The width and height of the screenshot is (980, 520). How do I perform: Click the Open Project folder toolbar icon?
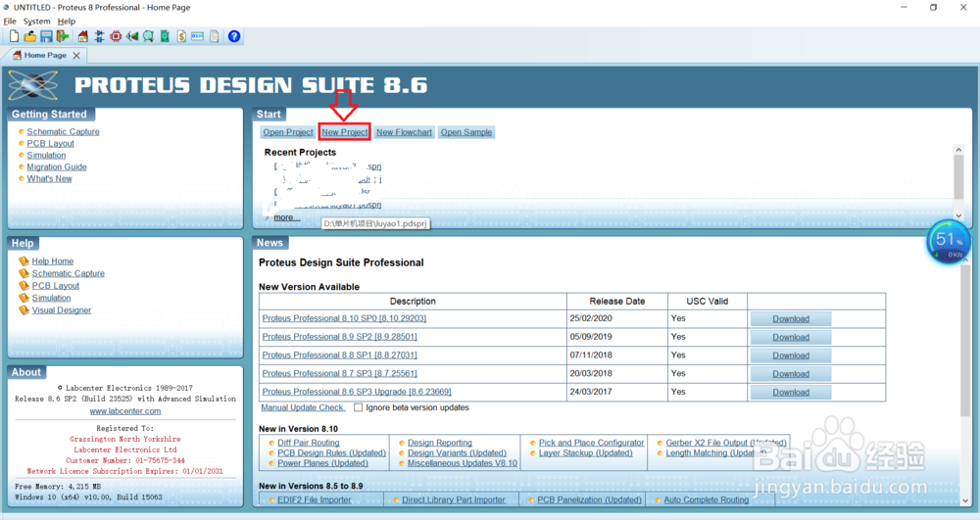coord(29,36)
